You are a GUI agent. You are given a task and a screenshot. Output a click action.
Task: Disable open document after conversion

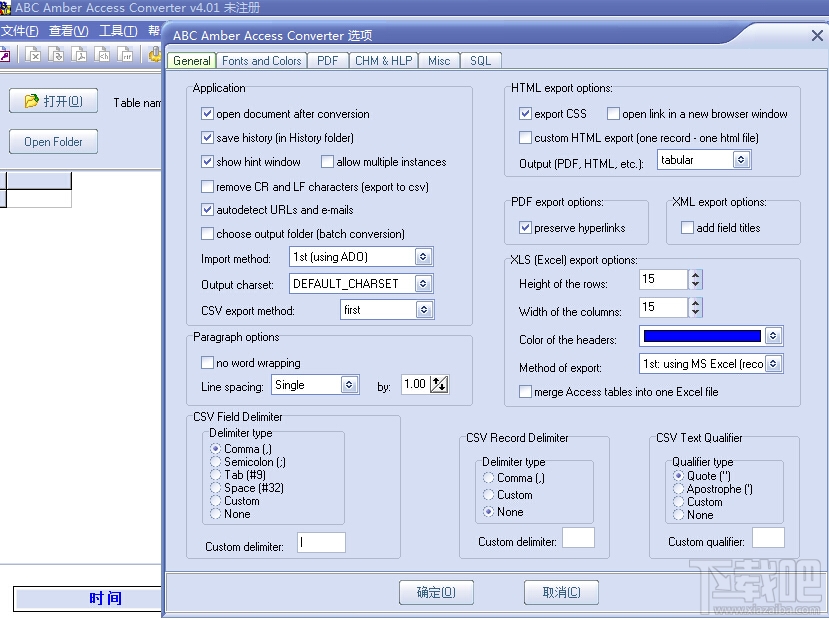[x=207, y=114]
